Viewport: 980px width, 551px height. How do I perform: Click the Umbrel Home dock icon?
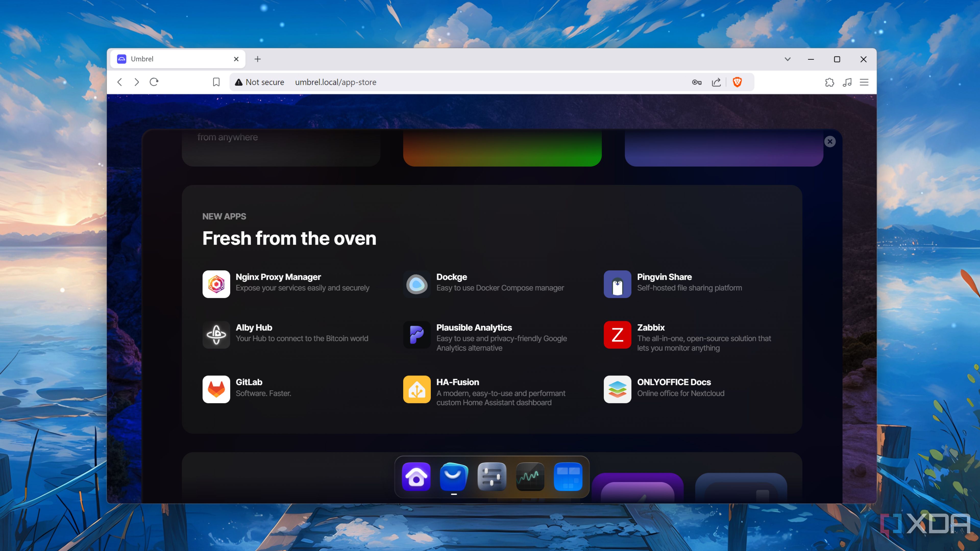tap(416, 477)
